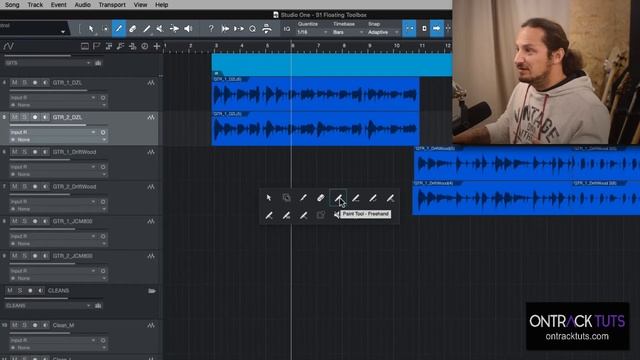The width and height of the screenshot is (640, 360).
Task: Toggle the blue snap button next to Adaptive
Action: coord(409,29)
